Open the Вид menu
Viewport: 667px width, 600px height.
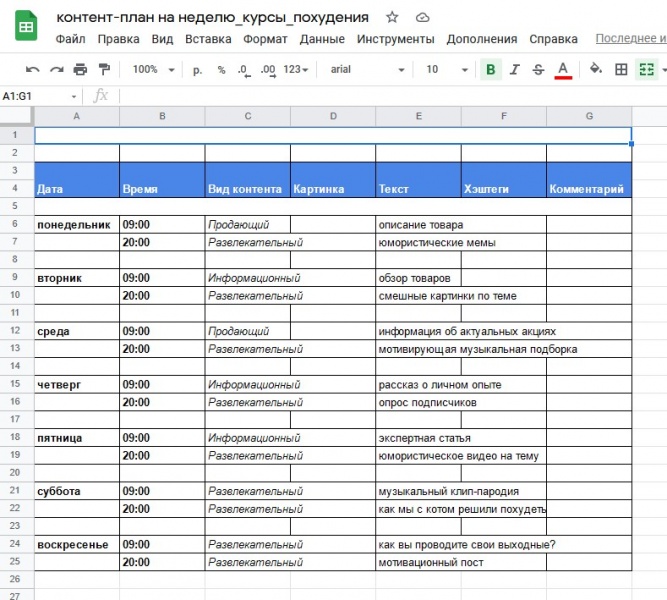pos(162,39)
